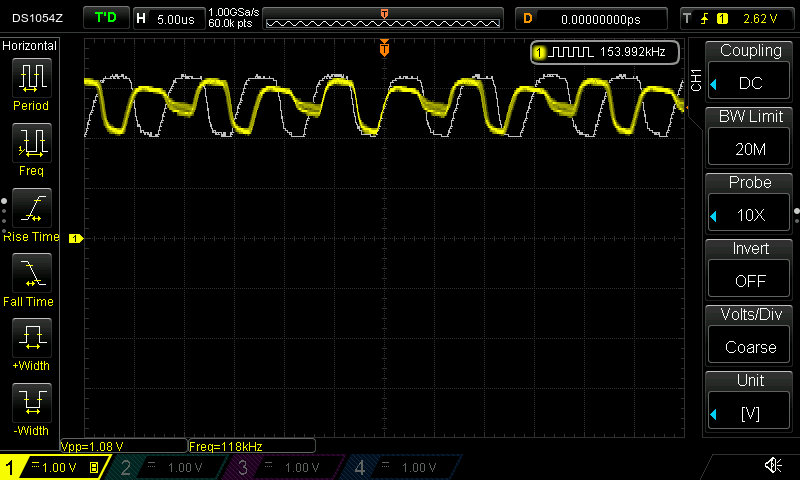Select channel 1 at 1.00 V
800x480 pixels.
55,467
